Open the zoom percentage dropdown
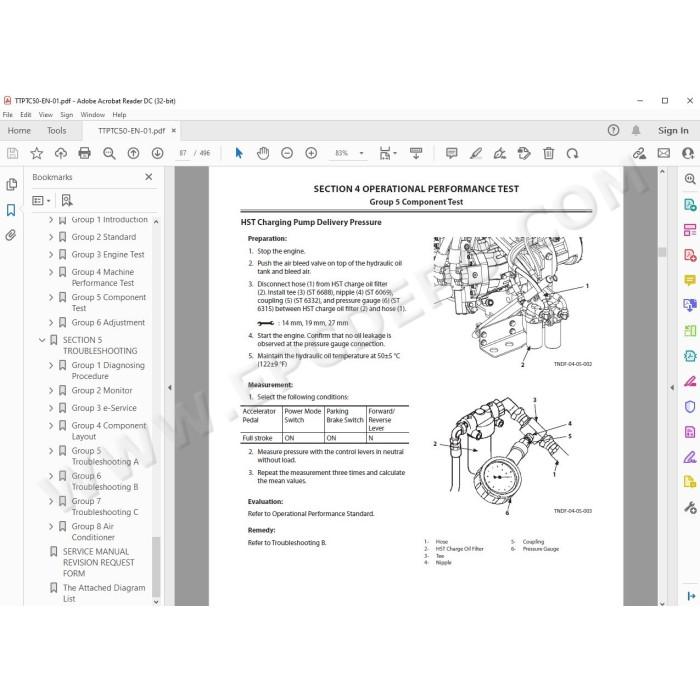The image size is (700, 700). [x=362, y=154]
